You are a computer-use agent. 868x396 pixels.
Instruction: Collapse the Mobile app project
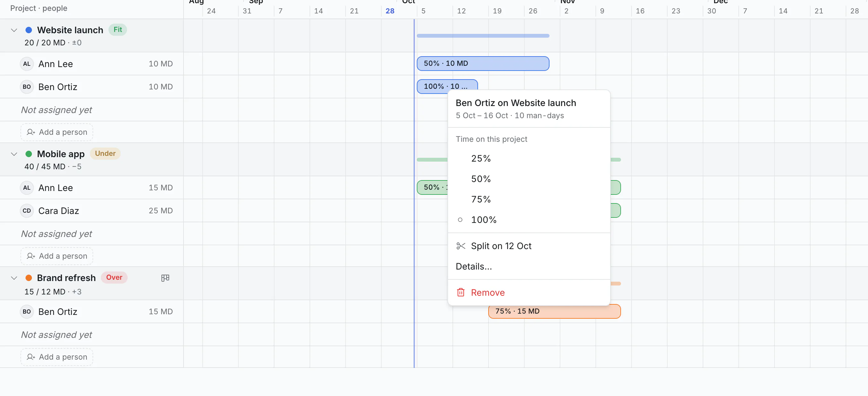pos(14,154)
